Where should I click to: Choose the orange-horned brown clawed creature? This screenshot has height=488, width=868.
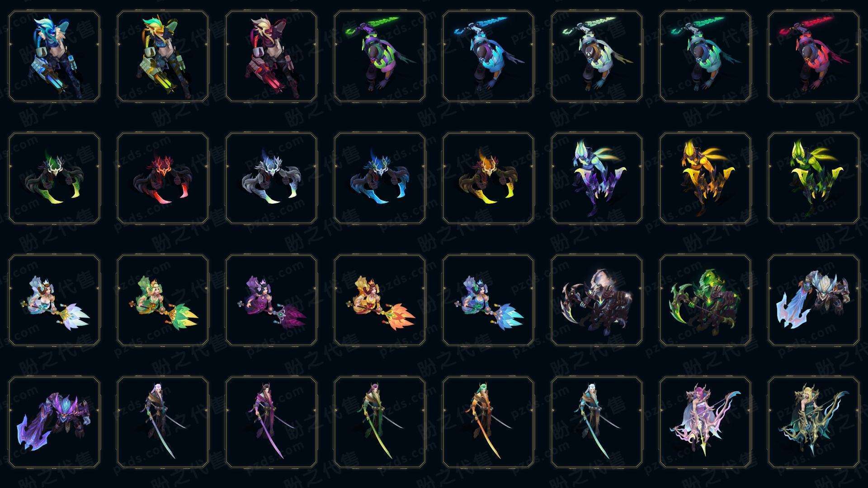[x=488, y=178]
